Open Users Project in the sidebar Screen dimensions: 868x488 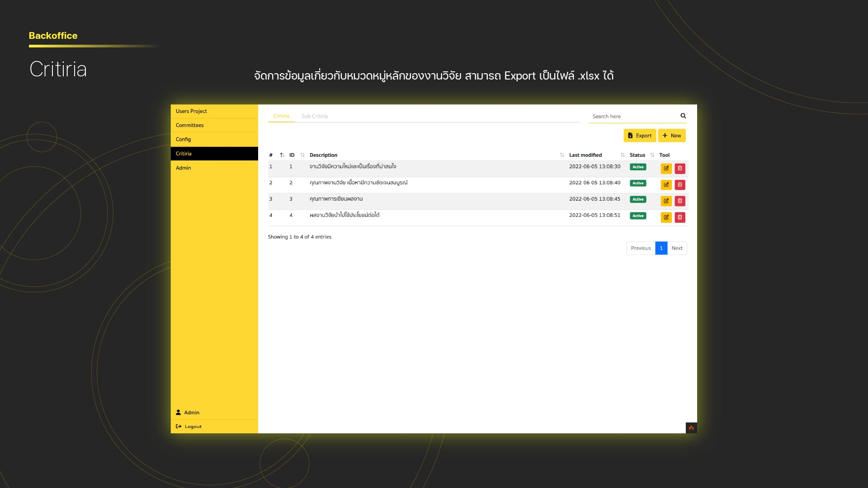[191, 111]
